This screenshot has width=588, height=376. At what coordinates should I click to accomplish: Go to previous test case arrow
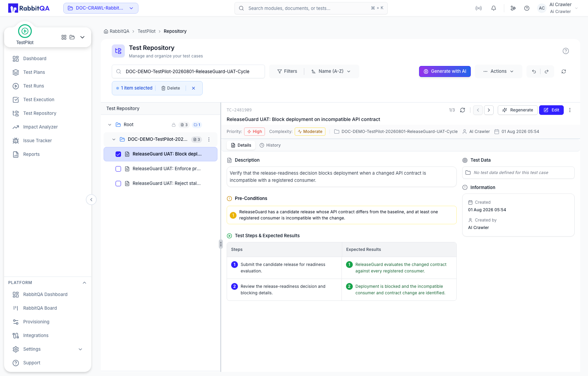point(478,110)
